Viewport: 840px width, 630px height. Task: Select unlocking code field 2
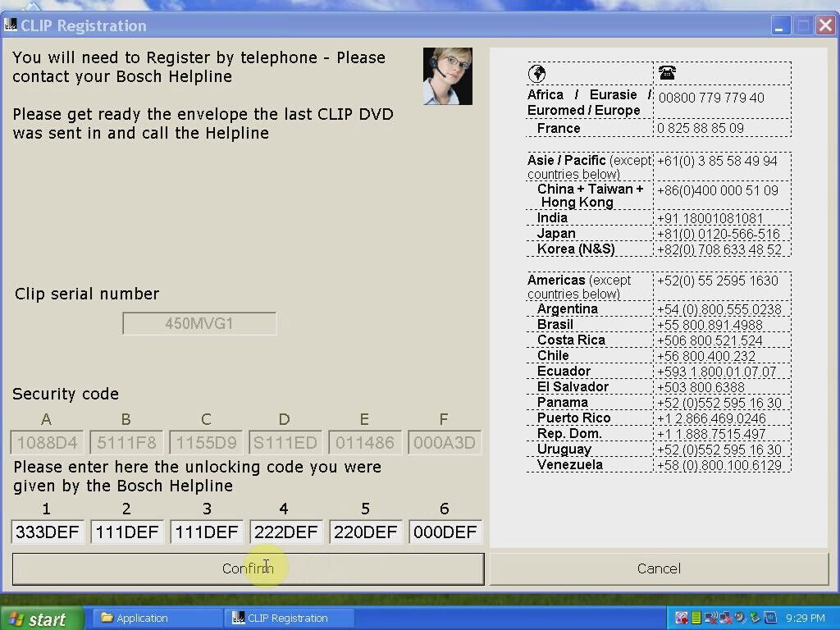127,532
